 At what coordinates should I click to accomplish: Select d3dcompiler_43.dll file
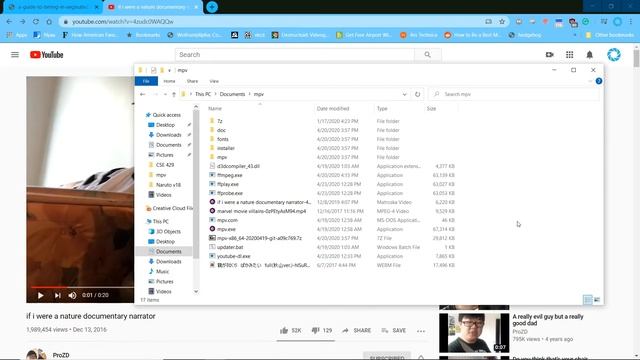tap(238, 166)
